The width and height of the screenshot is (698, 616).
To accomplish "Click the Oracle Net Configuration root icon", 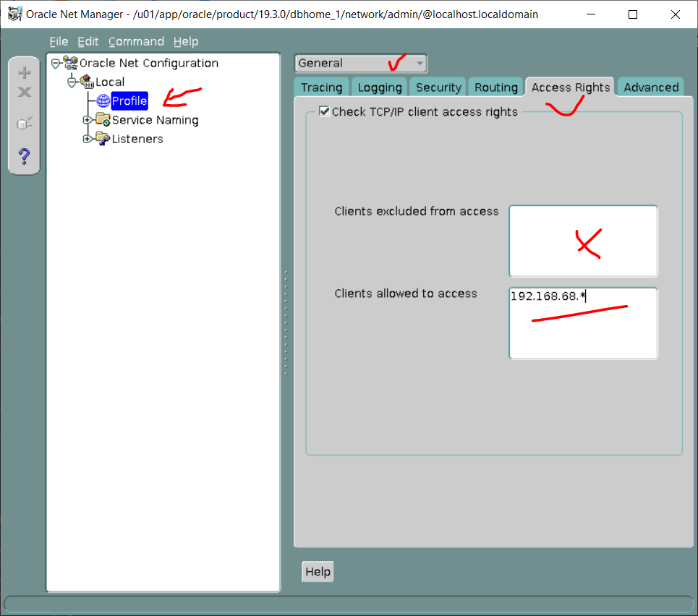I will [x=70, y=64].
